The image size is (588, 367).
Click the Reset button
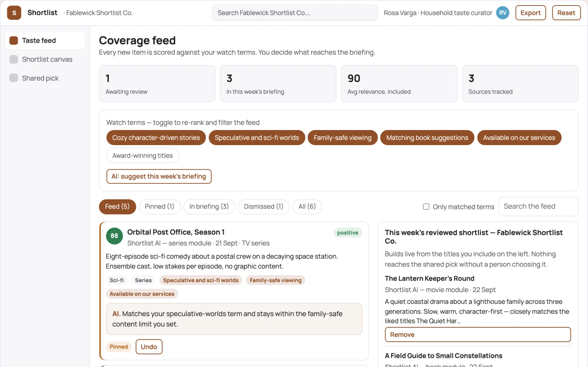tap(566, 13)
